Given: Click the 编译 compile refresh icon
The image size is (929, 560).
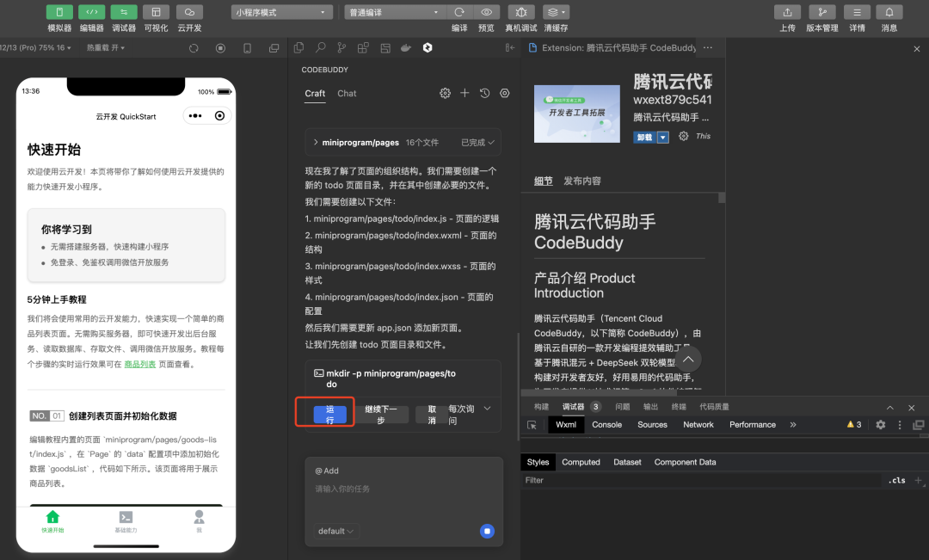Looking at the screenshot, I should pos(459,12).
